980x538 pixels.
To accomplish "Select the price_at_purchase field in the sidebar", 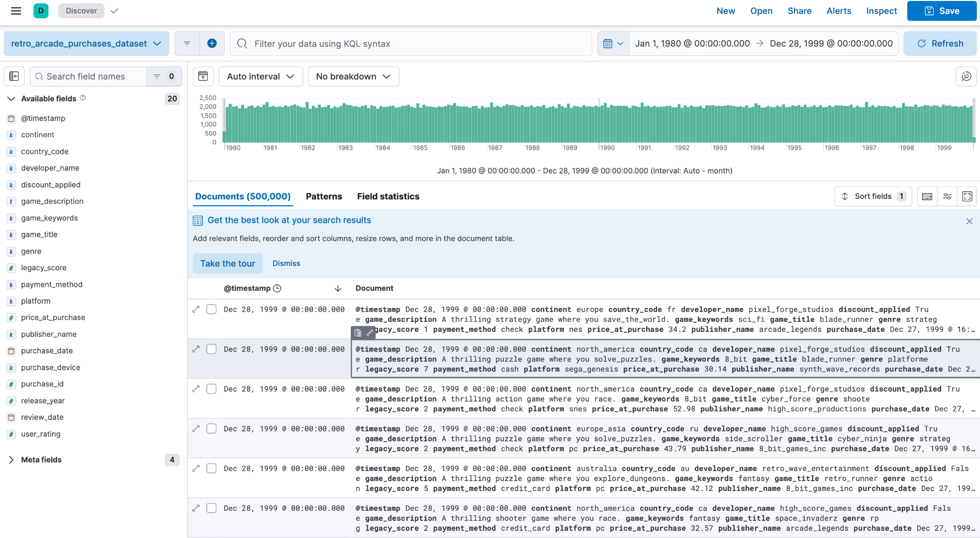I will point(53,318).
